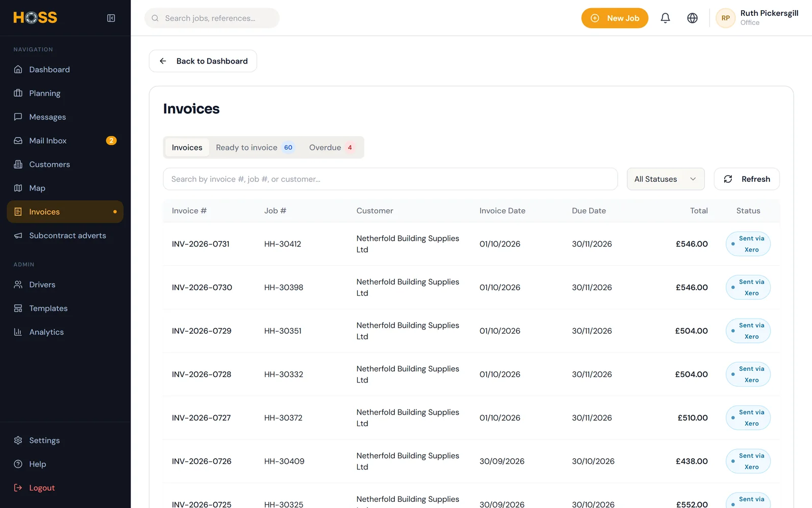Click job number HH-30409
Screen dimensions: 812x508
284,462
